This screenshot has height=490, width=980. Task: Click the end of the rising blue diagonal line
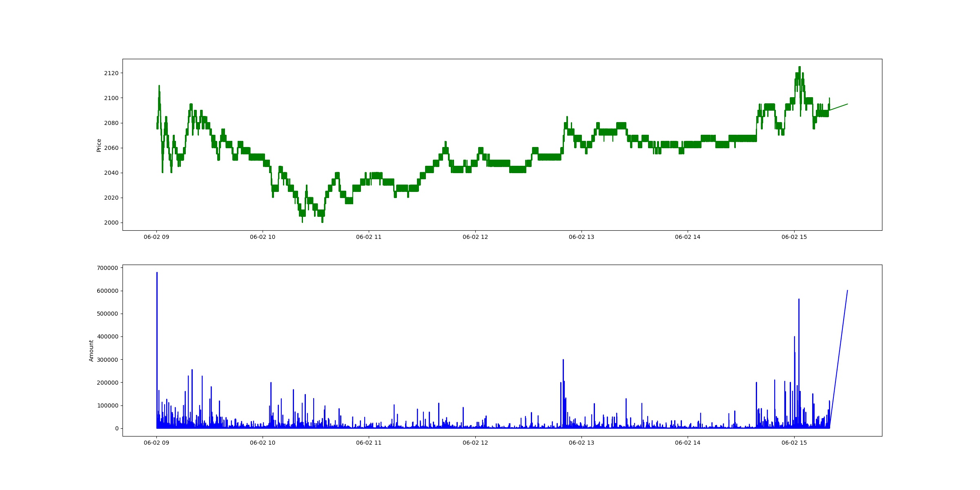[847, 291]
